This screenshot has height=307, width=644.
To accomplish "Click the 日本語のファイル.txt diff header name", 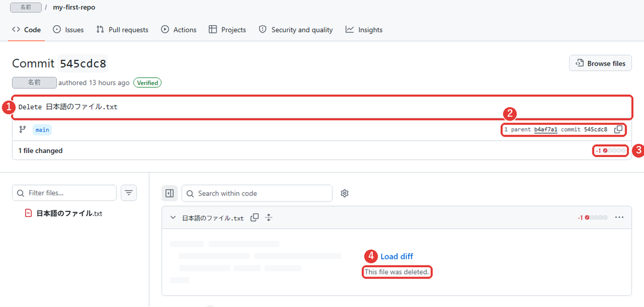I will pos(213,218).
